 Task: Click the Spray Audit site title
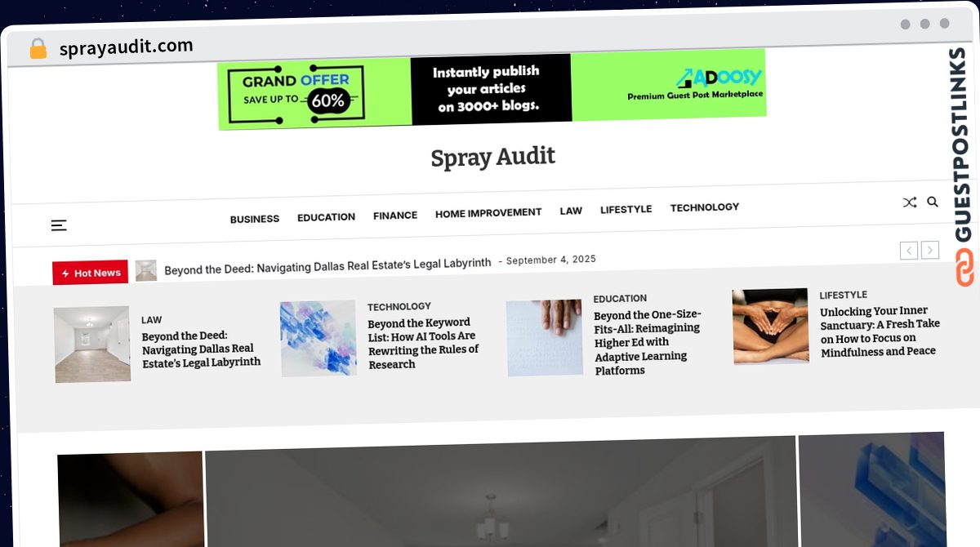[493, 157]
